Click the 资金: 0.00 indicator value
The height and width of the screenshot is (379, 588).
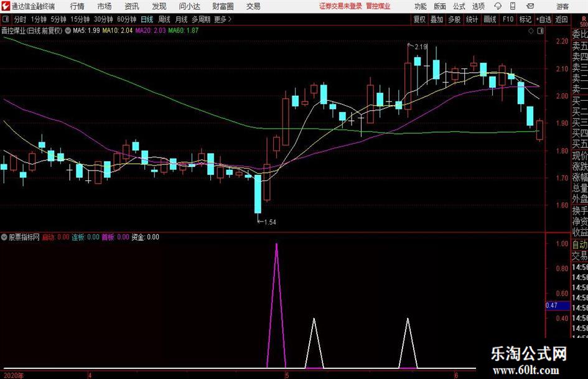145,237
